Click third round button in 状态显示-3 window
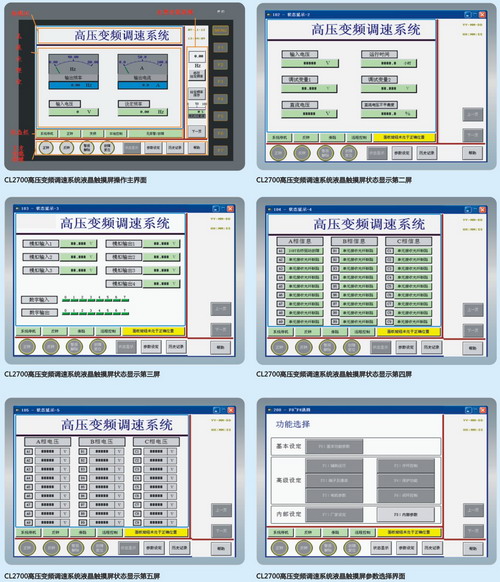Viewport: 500px width, 582px height. [x=74, y=347]
